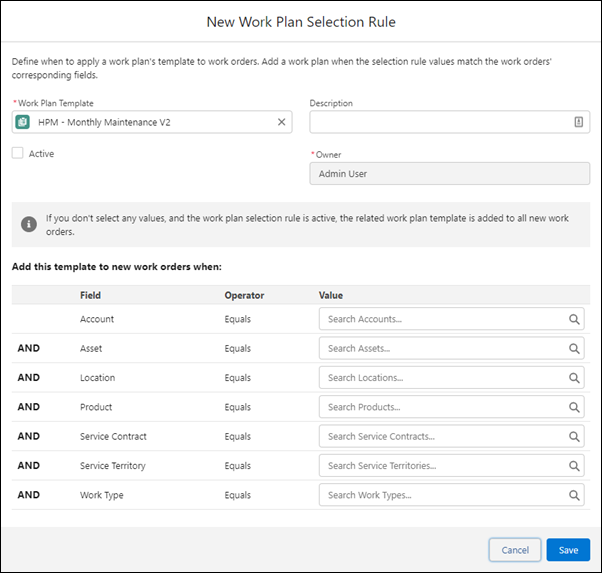Focus the Search Service Contracts lookup field
Viewport: 602px width, 573px height.
[452, 437]
